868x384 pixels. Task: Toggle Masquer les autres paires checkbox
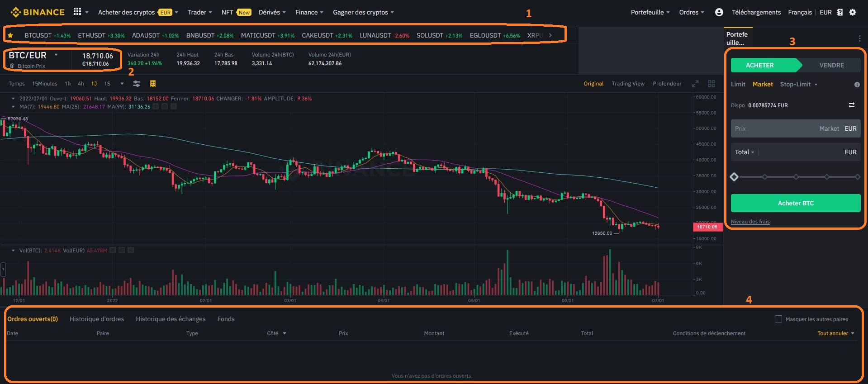coord(778,319)
